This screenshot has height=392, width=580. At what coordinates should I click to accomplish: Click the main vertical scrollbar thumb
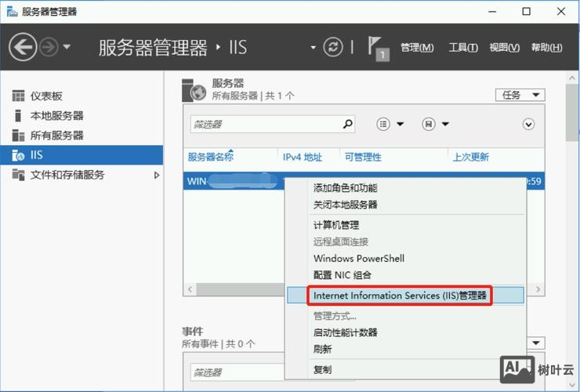tap(572, 113)
